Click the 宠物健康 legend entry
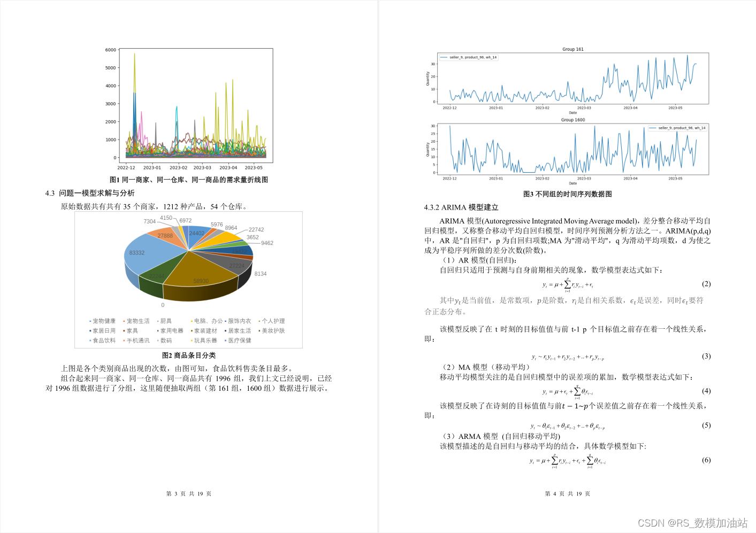Screen dimensions: 756x533 pyautogui.click(x=102, y=321)
